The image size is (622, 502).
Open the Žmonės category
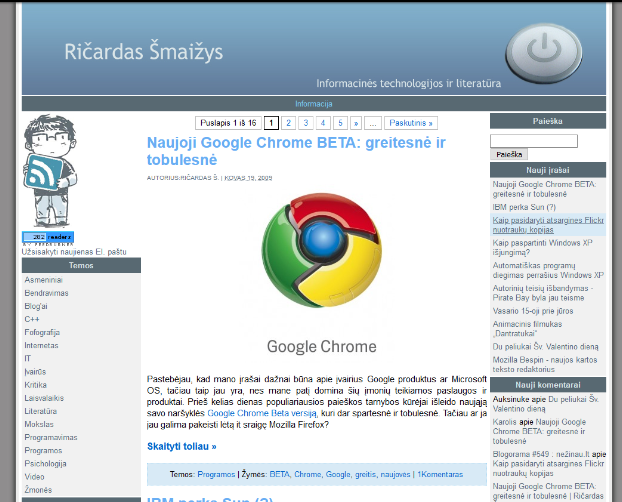point(38,490)
